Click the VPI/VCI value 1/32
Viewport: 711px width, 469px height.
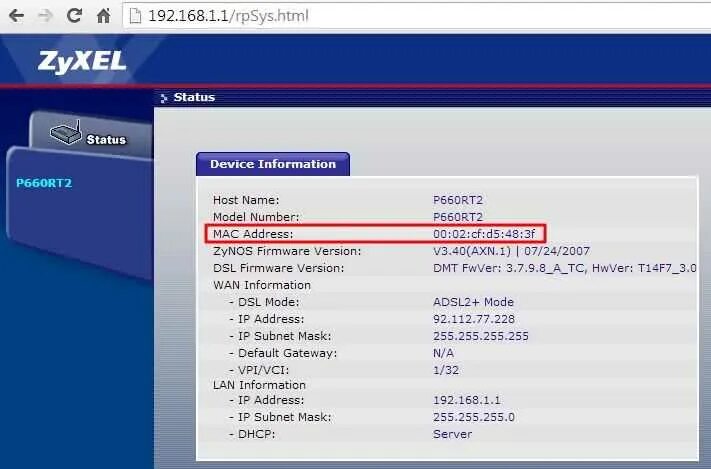[446, 370]
